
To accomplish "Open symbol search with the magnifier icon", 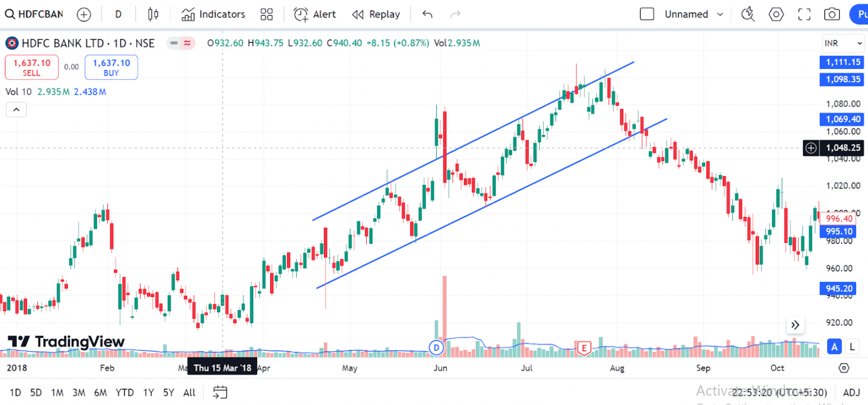I will coord(10,14).
